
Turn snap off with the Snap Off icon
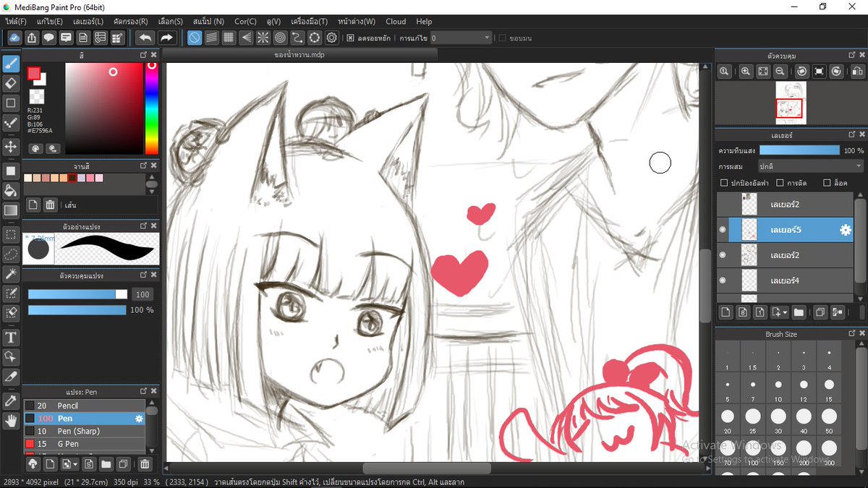195,38
